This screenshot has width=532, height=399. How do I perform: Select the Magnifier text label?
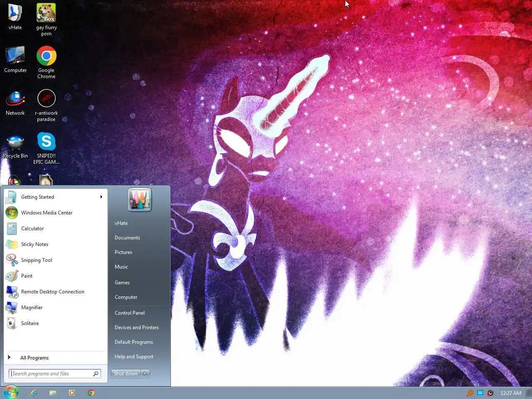[32, 308]
